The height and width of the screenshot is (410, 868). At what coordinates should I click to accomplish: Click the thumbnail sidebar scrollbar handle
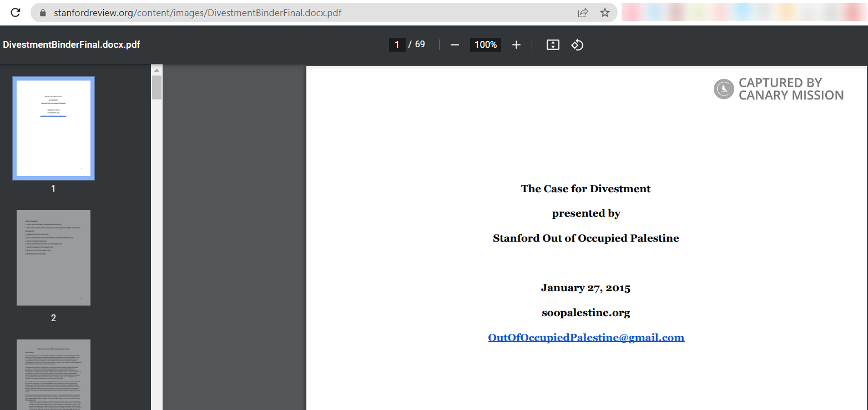pyautogui.click(x=157, y=88)
